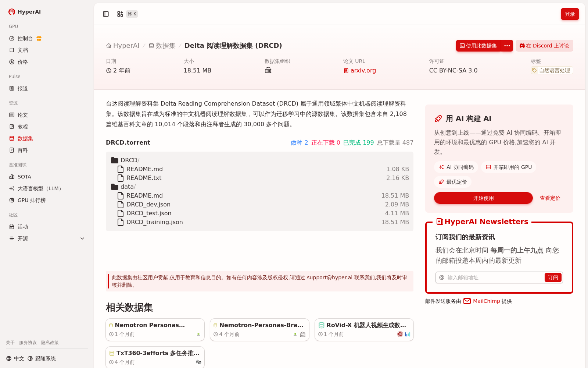Click 开箱即用的 GPU chip

pyautogui.click(x=509, y=167)
